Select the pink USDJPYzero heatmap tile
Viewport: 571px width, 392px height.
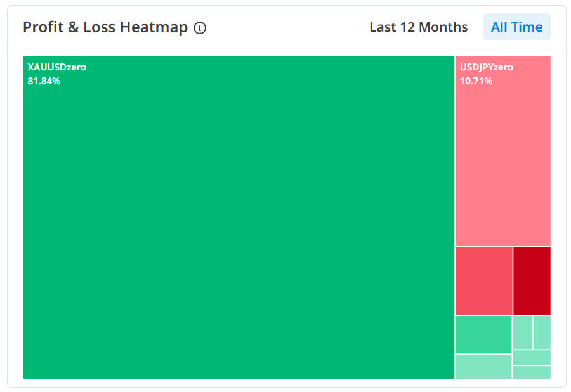pyautogui.click(x=502, y=165)
